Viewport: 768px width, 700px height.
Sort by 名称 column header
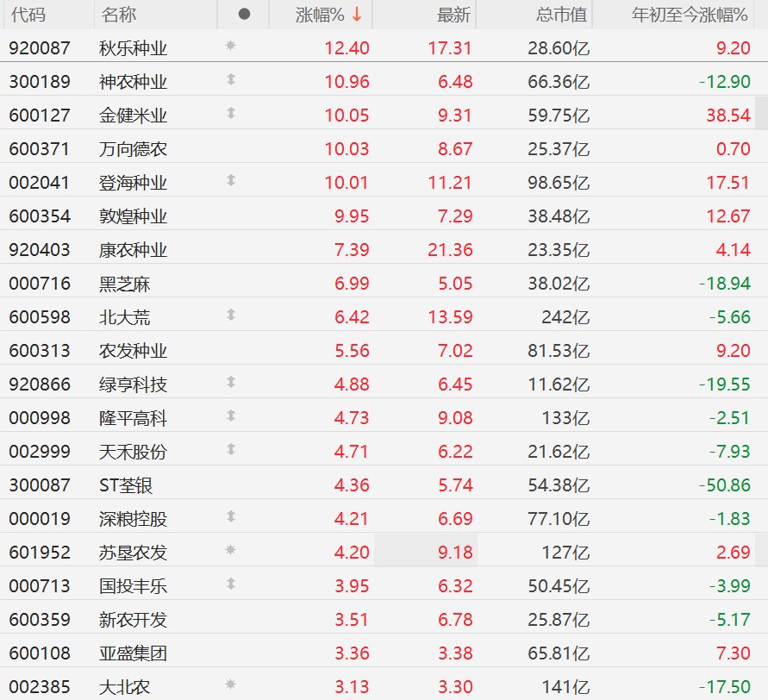[119, 15]
